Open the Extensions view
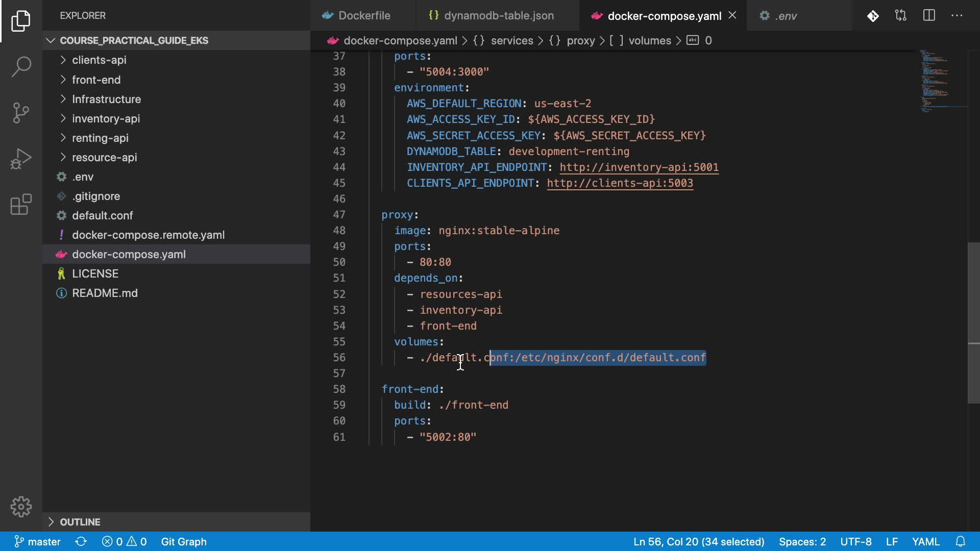Viewport: 980px width, 551px height. 21,205
